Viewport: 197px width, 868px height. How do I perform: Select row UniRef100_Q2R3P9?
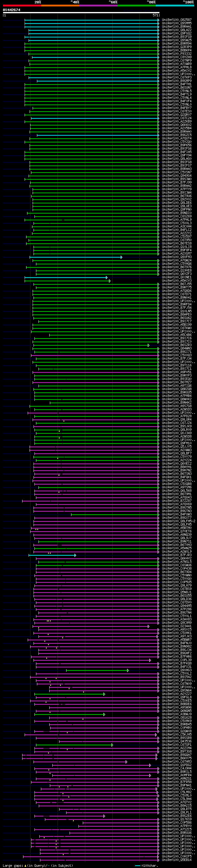click(177, 47)
